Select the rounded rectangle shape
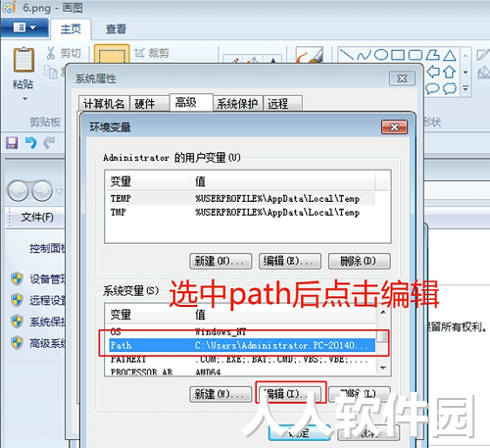This screenshot has height=448, width=490. tap(416, 55)
